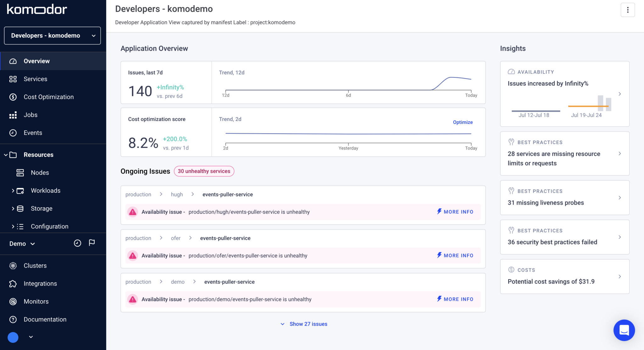Click the Optimize link
Viewport: 644px width, 350px height.
[463, 122]
